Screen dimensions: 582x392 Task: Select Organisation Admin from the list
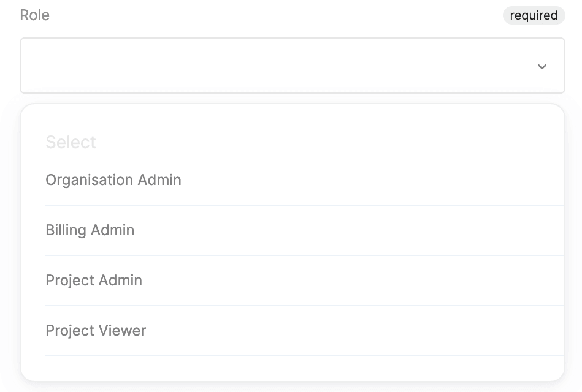click(x=113, y=180)
